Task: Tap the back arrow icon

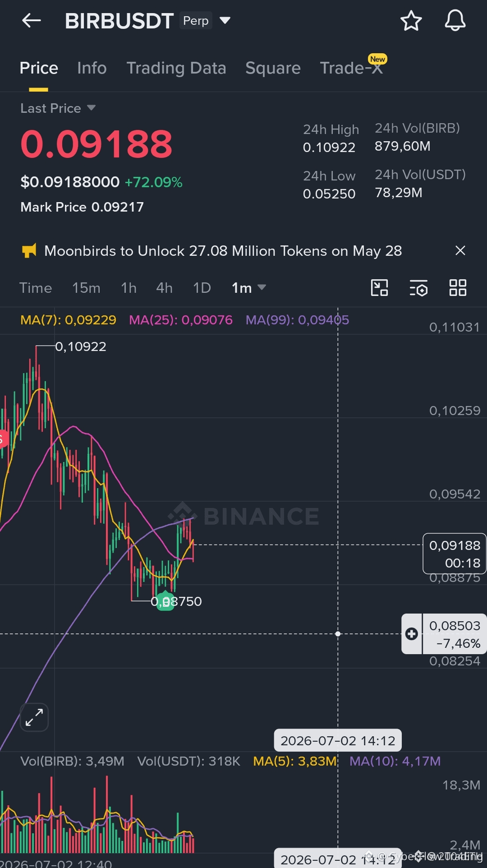Action: (32, 21)
